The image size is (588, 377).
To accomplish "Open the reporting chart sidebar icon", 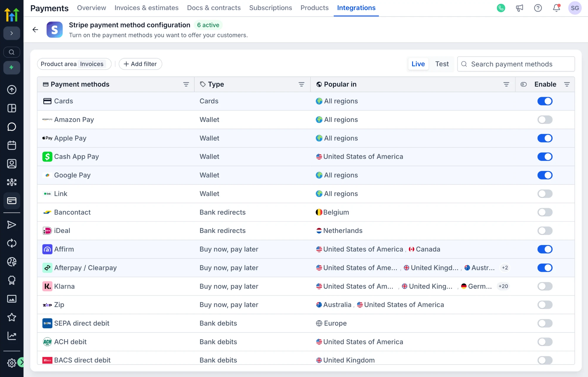I will (12, 336).
